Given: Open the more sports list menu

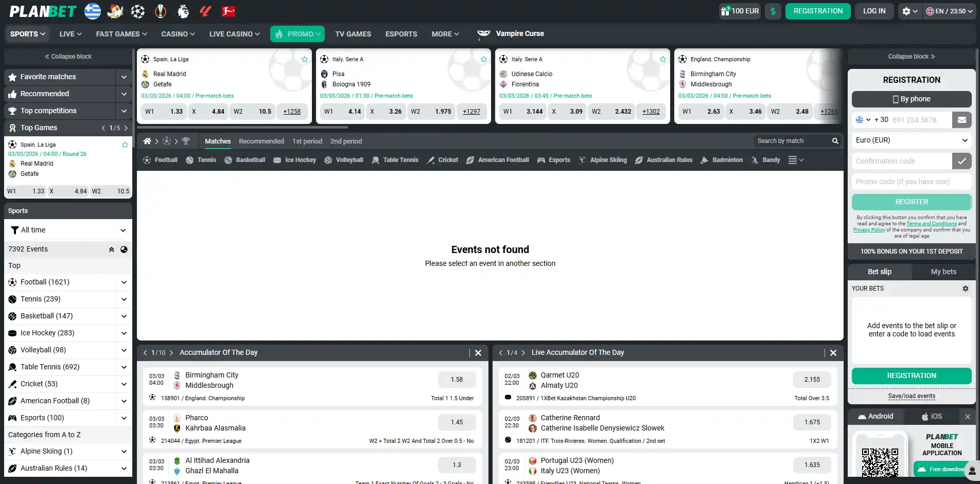Looking at the screenshot, I should 796,160.
